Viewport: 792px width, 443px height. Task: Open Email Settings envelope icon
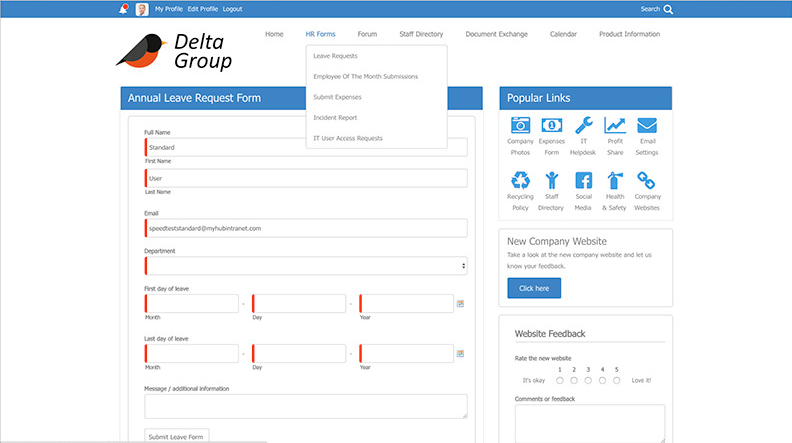point(647,126)
